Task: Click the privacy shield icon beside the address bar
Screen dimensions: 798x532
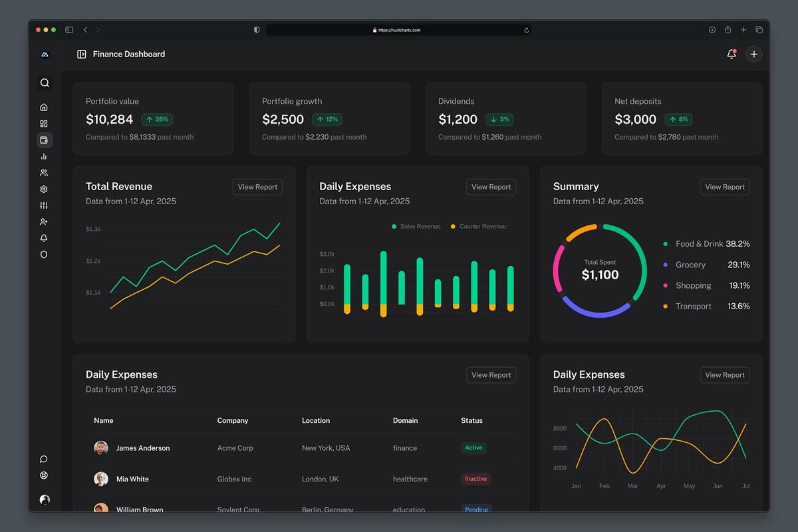Action: 257,30
